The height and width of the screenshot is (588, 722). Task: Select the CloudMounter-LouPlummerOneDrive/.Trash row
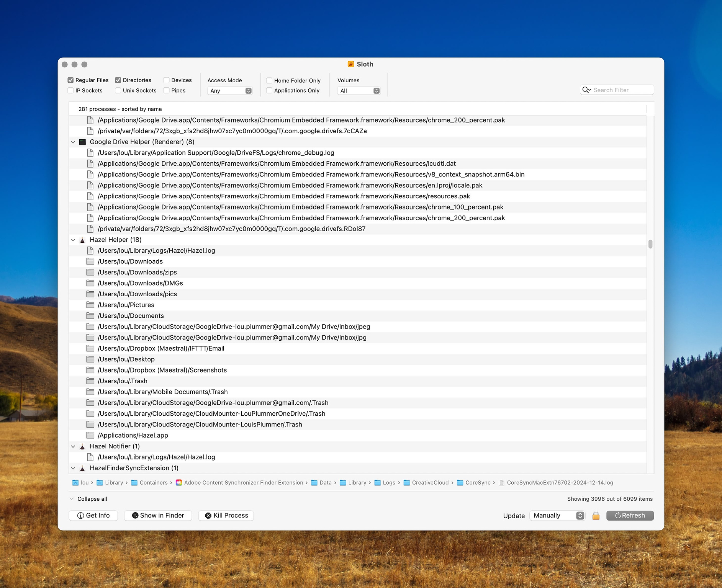pyautogui.click(x=358, y=414)
